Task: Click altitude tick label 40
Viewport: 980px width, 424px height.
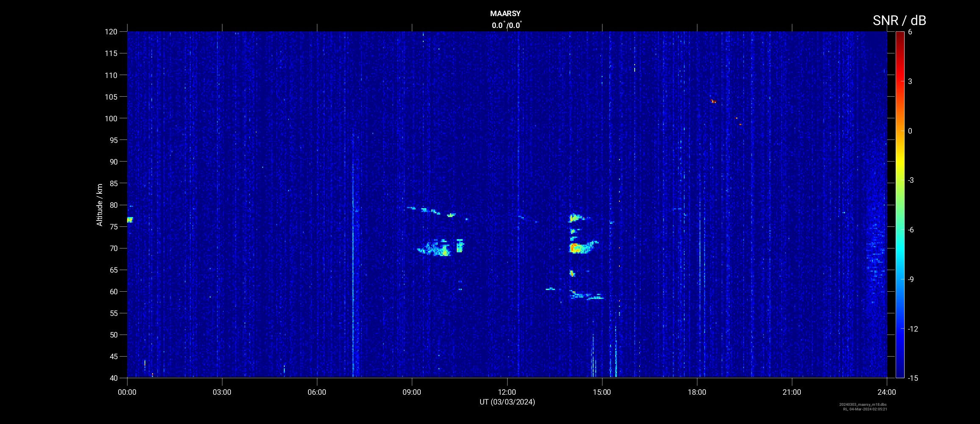Action: pos(113,378)
